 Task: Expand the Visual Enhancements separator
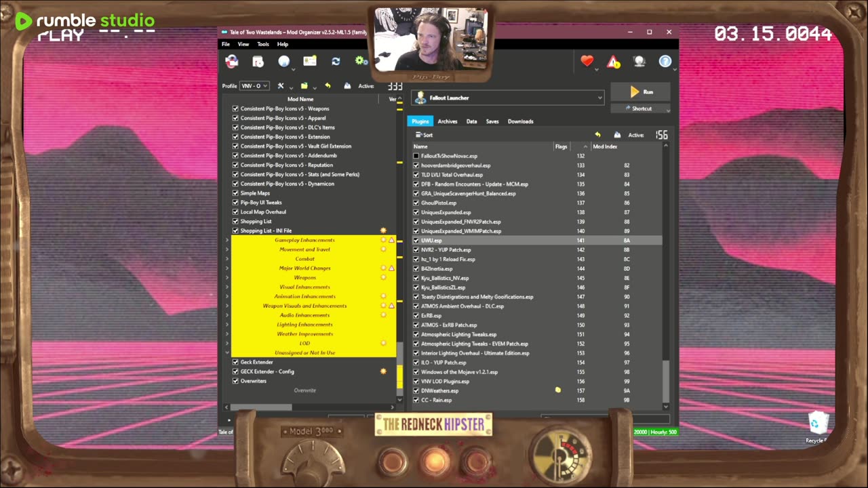227,287
